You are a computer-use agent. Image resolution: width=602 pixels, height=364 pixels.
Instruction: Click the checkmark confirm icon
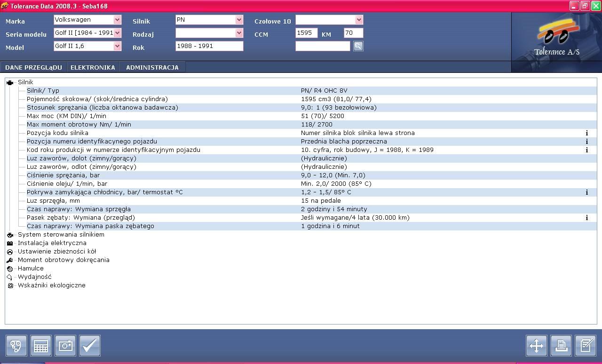tap(90, 346)
